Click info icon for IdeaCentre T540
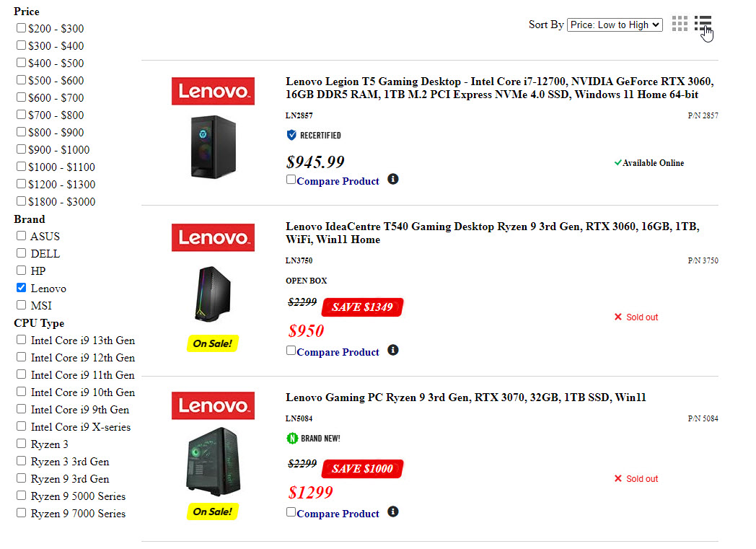Viewport: 756px width, 549px height. [393, 350]
